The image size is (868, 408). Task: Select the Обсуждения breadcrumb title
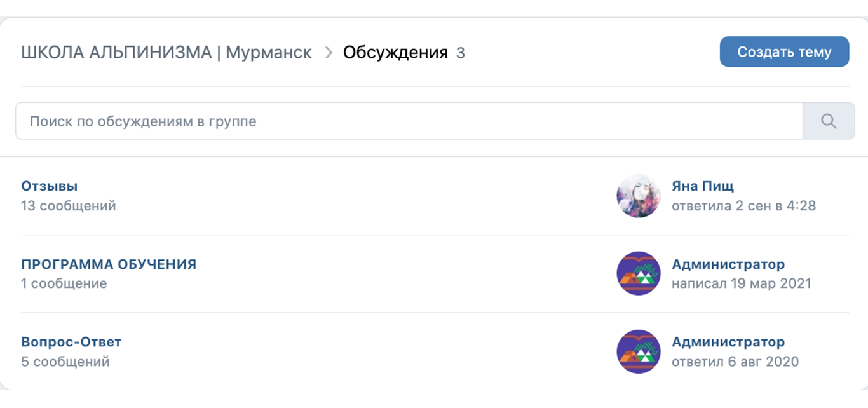pyautogui.click(x=395, y=53)
